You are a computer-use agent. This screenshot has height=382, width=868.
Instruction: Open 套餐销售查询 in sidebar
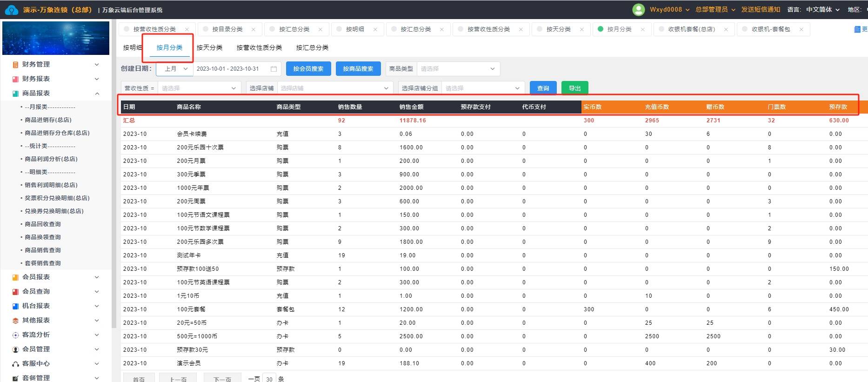[x=43, y=263]
